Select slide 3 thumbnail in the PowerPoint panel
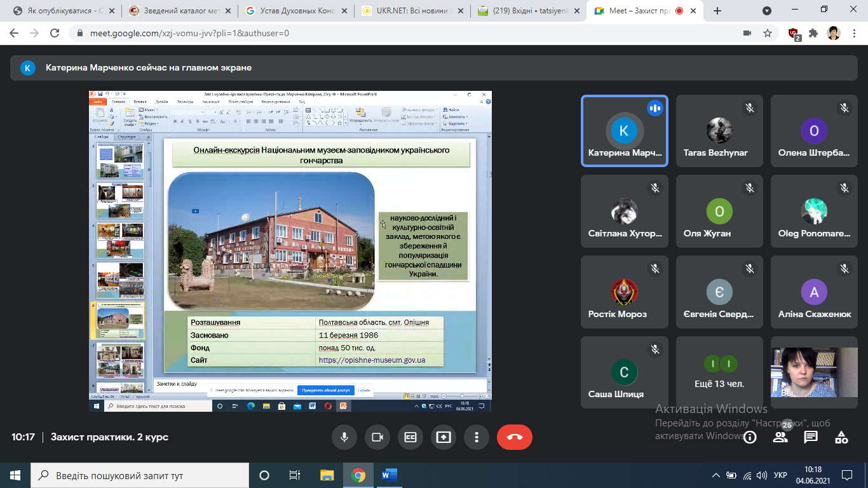 coord(120,200)
